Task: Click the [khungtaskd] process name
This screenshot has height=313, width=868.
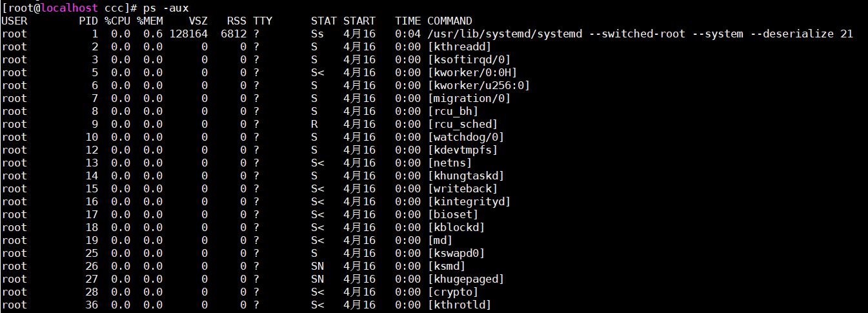Action: (465, 176)
